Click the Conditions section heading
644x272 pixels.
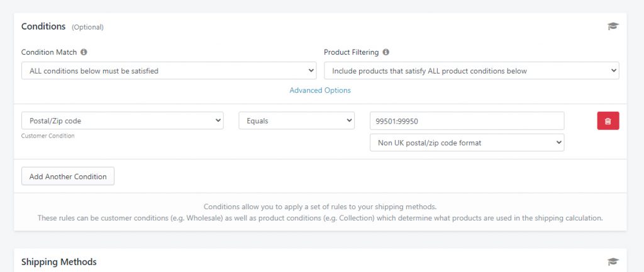(43, 26)
